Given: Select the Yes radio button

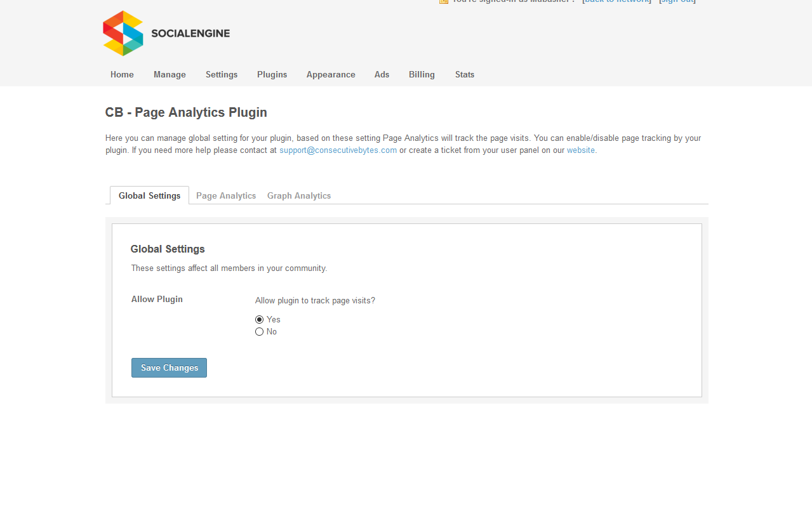Looking at the screenshot, I should pyautogui.click(x=259, y=320).
